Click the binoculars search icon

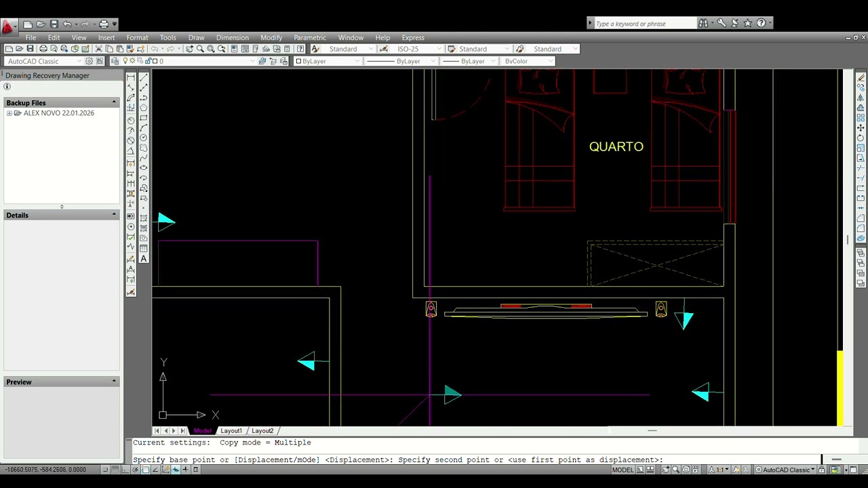[703, 23]
